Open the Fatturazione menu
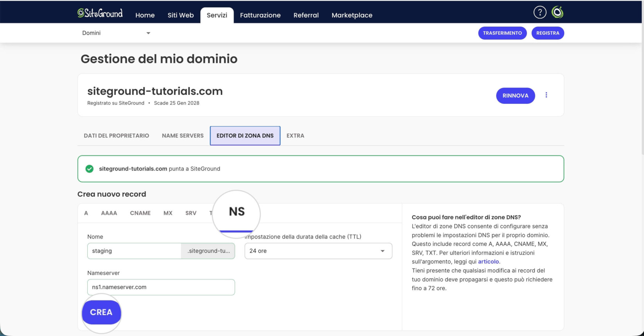 (260, 15)
